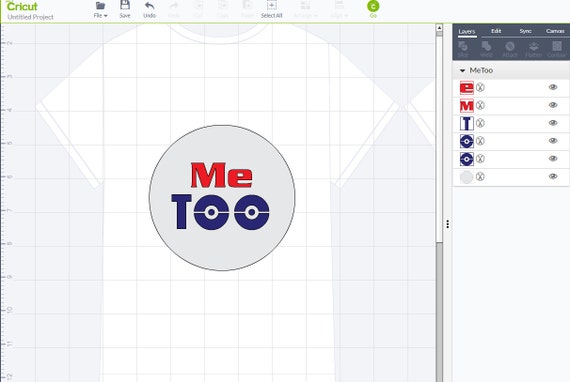Screen dimensions: 570x382
Task: Select the blue 'T' letter on the canvas
Action: (x=181, y=212)
